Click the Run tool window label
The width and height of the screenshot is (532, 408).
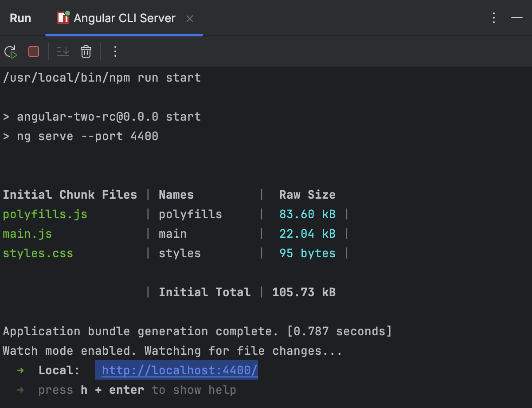coord(20,18)
